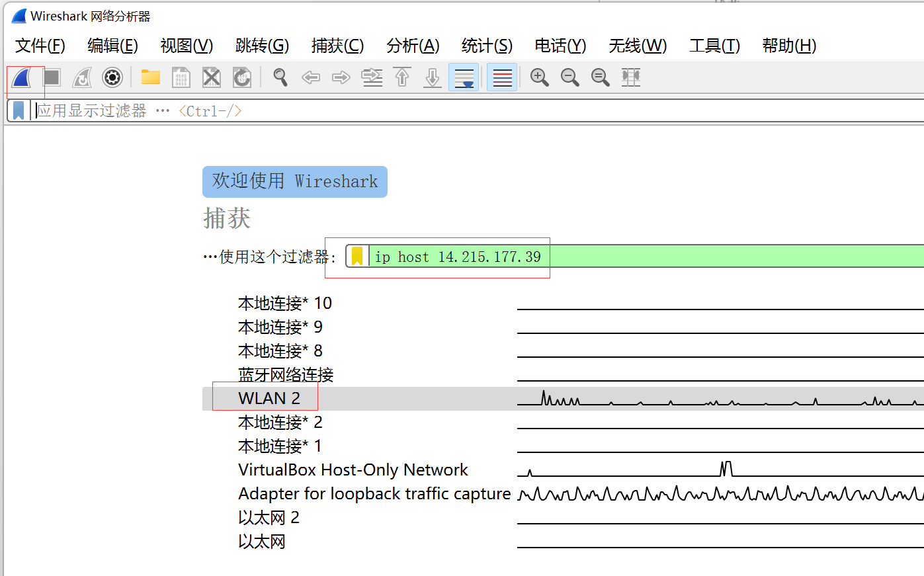Open the 分析(A) menu
Image resolution: width=924 pixels, height=576 pixels.
pyautogui.click(x=413, y=46)
